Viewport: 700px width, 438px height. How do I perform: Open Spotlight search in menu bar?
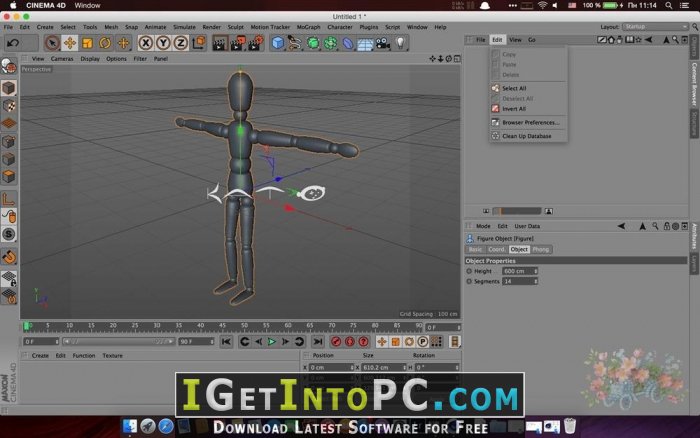669,5
